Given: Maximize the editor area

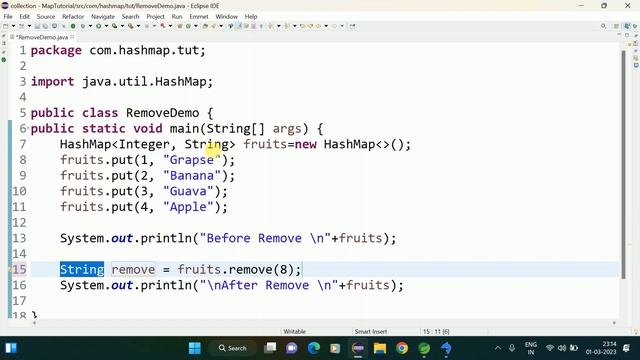Looking at the screenshot, I should [x=627, y=36].
